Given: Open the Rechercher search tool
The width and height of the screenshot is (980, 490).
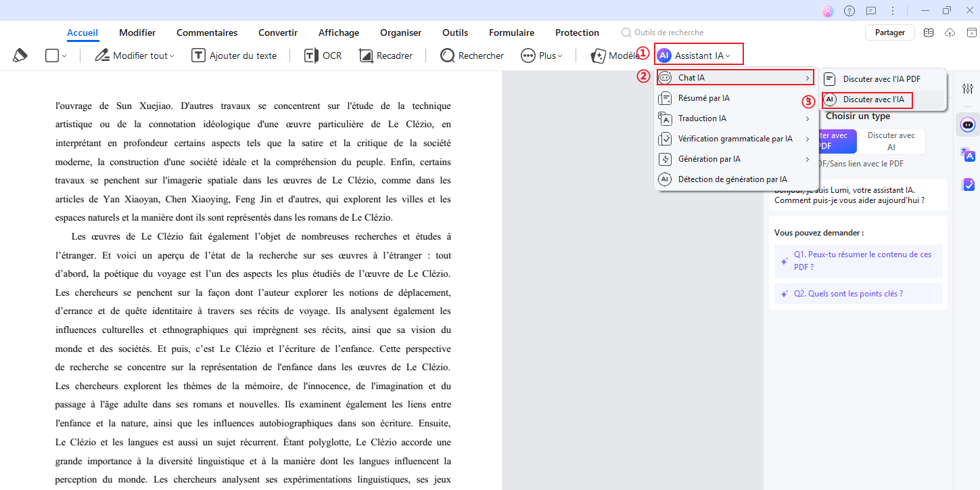Looking at the screenshot, I should tap(472, 55).
